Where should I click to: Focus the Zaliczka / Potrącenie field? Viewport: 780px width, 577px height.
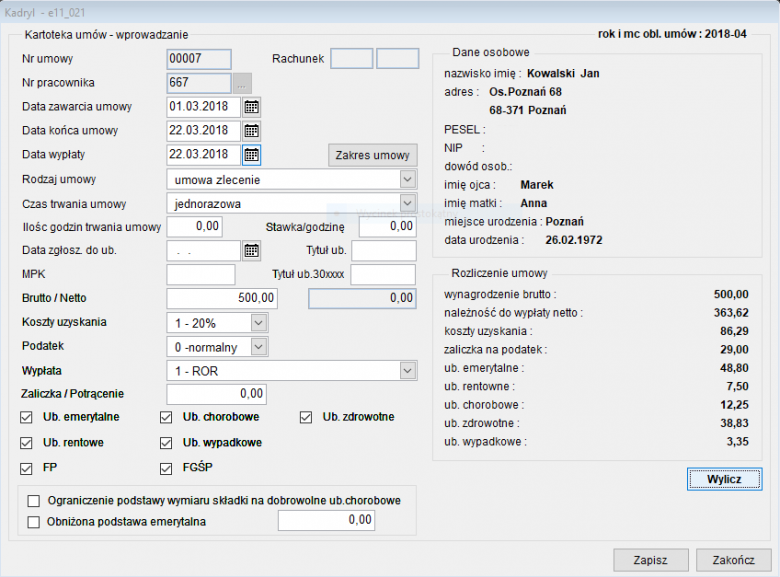216,394
